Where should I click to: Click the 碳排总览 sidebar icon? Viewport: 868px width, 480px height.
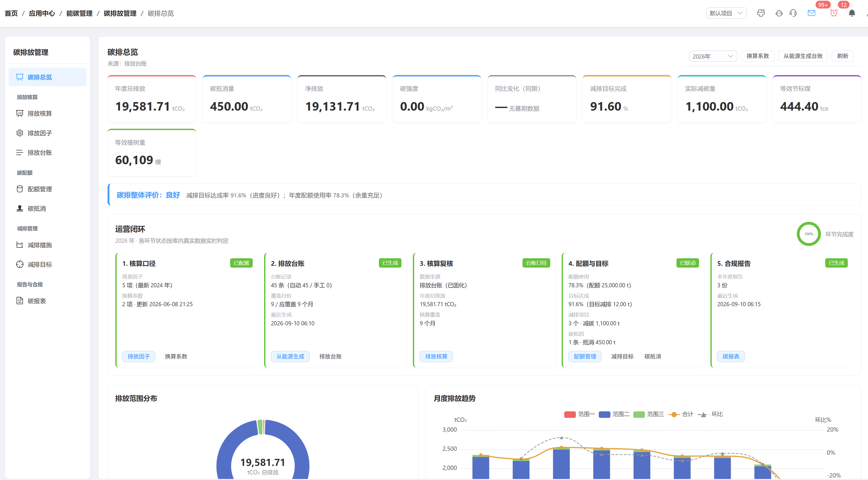20,77
